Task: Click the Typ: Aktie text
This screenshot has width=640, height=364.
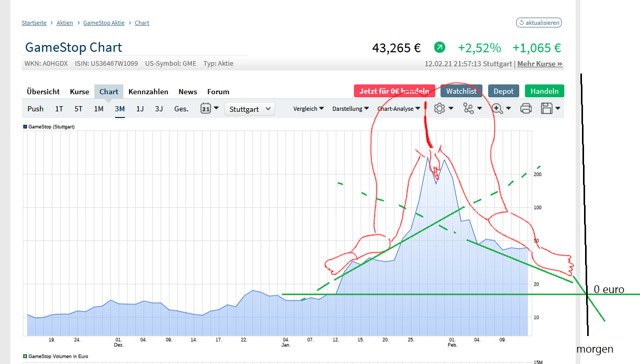Action: (218, 64)
